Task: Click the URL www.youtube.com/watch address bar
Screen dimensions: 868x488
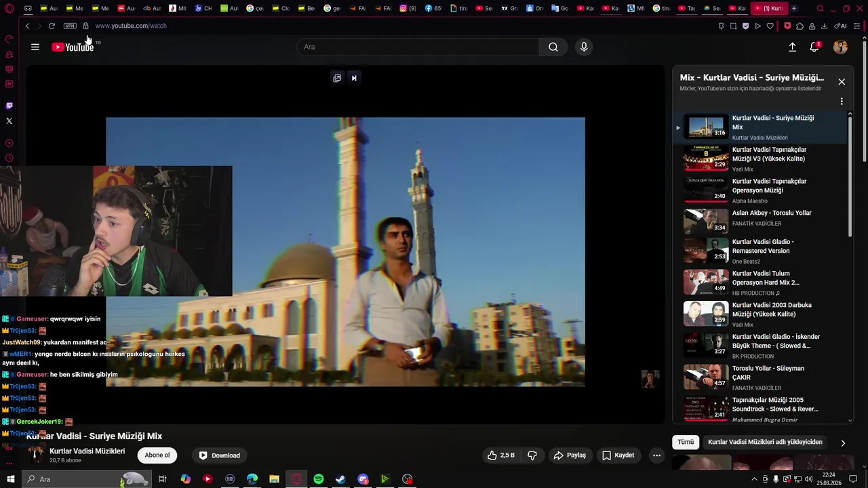Action: pos(131,26)
